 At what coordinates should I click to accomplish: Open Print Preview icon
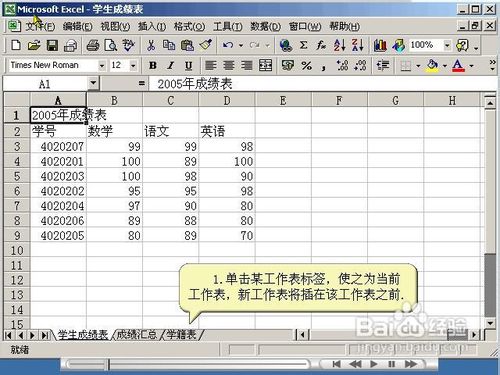(111, 45)
